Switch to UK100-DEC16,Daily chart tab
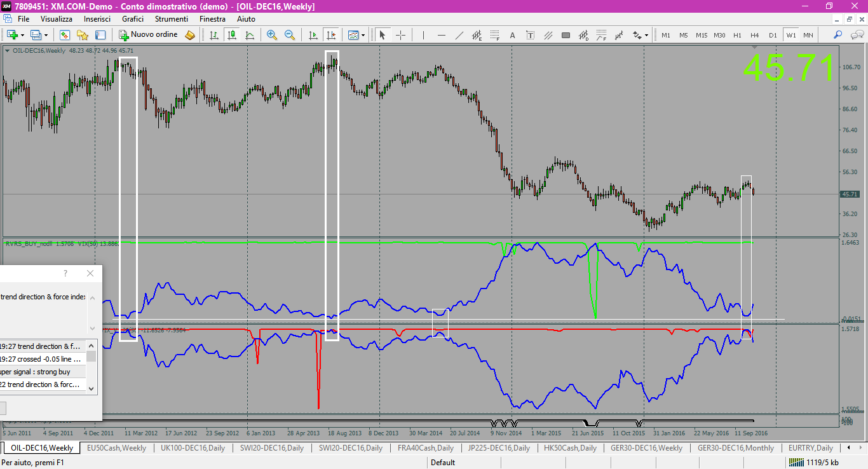The width and height of the screenshot is (868, 469). [x=193, y=448]
